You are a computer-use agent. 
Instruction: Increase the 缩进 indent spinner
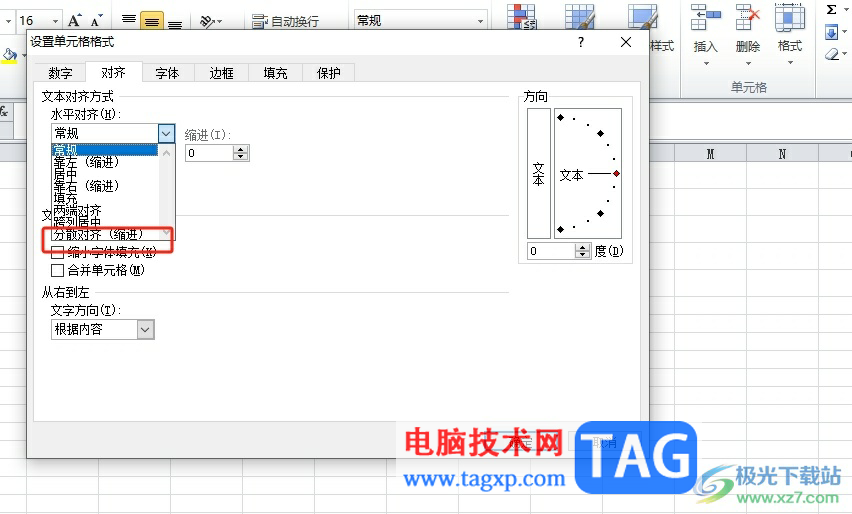(x=241, y=149)
